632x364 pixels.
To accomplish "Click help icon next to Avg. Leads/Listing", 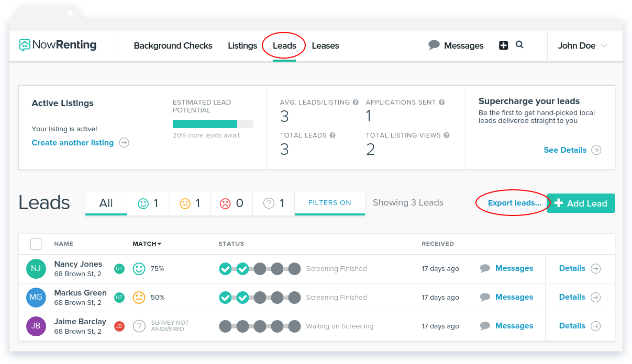I will 356,103.
